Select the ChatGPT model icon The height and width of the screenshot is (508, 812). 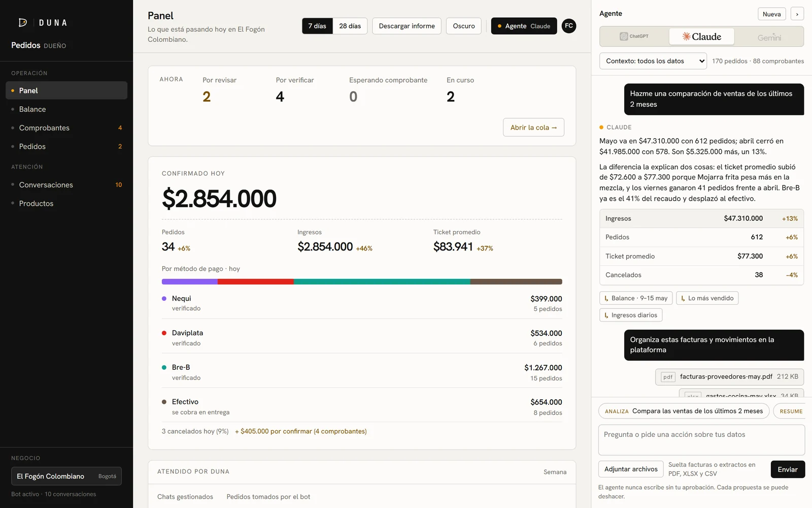pyautogui.click(x=624, y=37)
